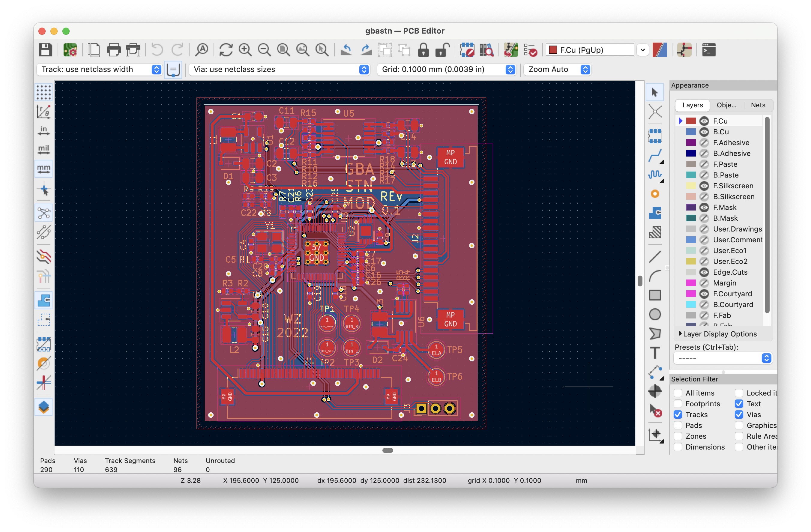Viewport: 811px width, 532px height.
Task: Switch units to mils
Action: (43, 150)
